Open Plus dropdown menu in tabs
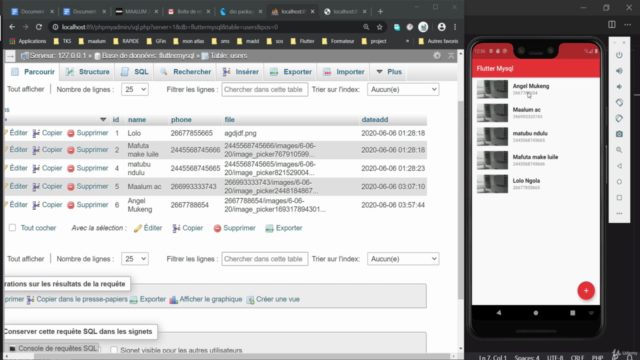 click(389, 72)
